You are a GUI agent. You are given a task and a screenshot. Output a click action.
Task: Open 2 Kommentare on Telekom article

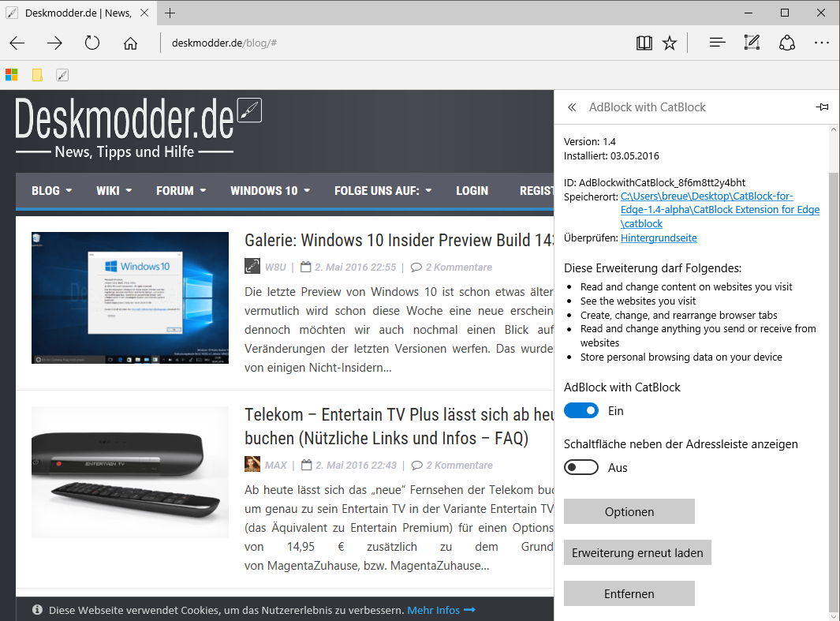459,465
